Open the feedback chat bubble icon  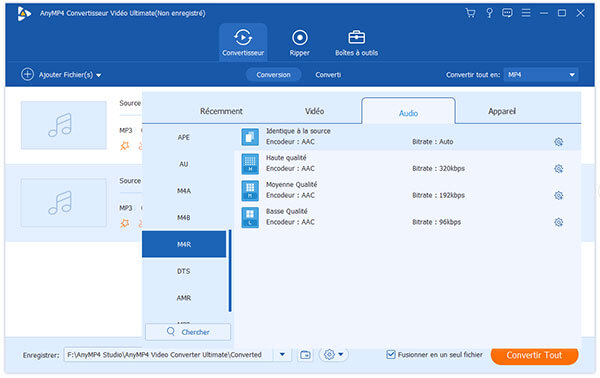coord(507,13)
